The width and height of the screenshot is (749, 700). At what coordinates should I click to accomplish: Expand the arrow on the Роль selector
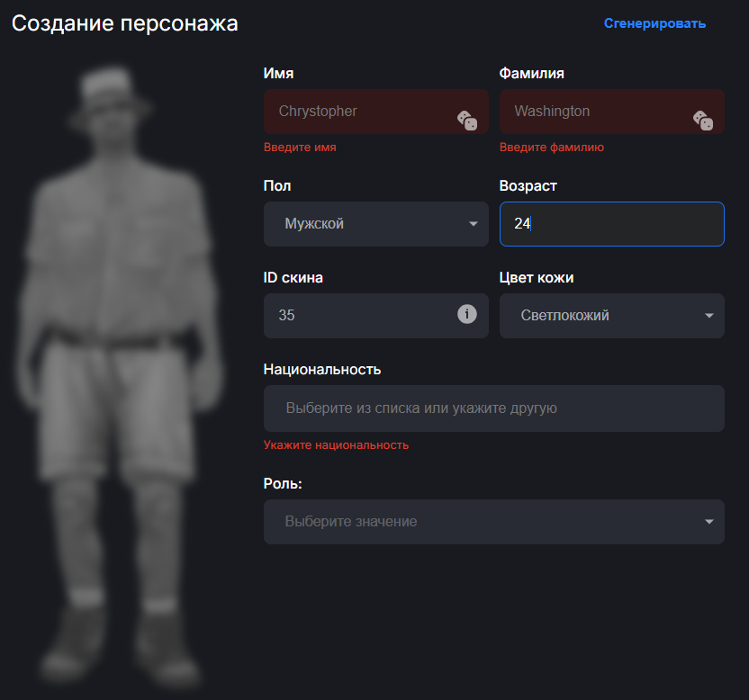pos(709,522)
